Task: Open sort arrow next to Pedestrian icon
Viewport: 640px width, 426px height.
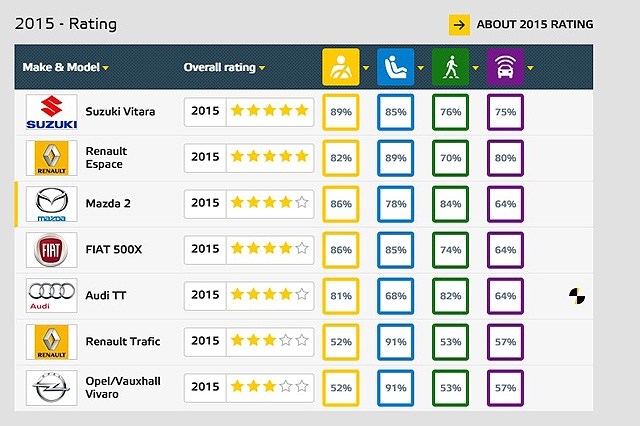Action: [476, 68]
